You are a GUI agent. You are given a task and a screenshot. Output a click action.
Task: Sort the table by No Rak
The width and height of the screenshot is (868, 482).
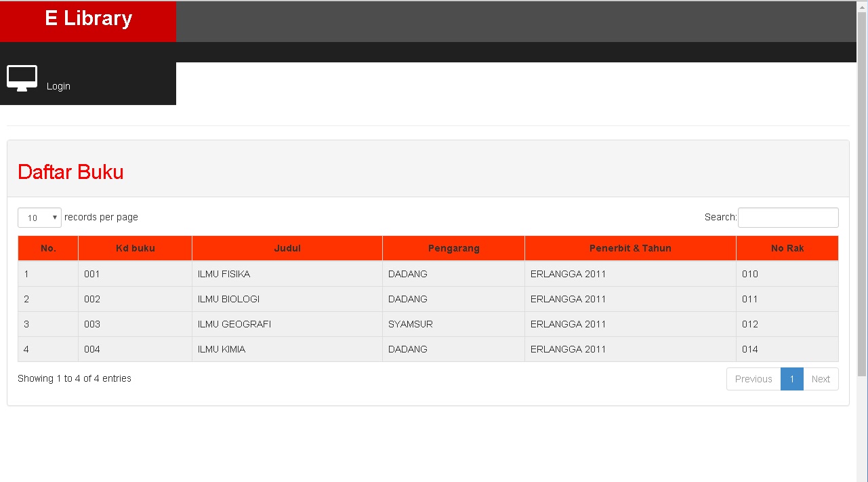787,247
